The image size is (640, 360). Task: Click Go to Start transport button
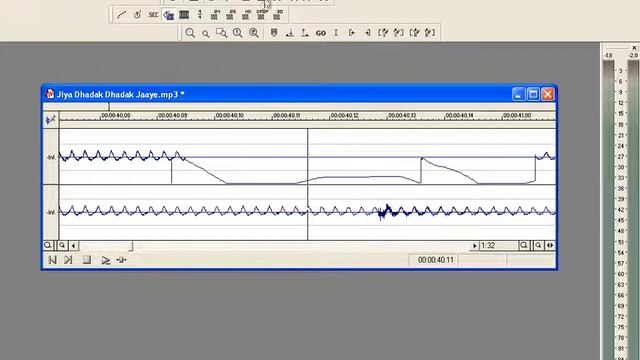click(52, 260)
